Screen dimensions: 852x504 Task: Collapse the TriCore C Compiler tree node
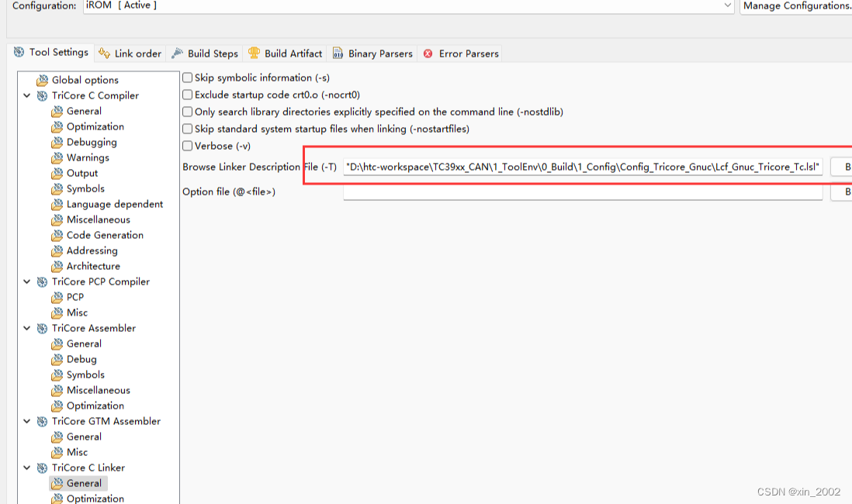[26, 95]
